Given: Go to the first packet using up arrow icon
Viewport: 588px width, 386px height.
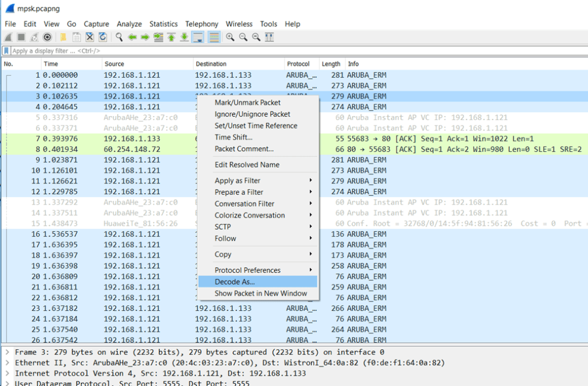Looking at the screenshot, I should pos(171,37).
